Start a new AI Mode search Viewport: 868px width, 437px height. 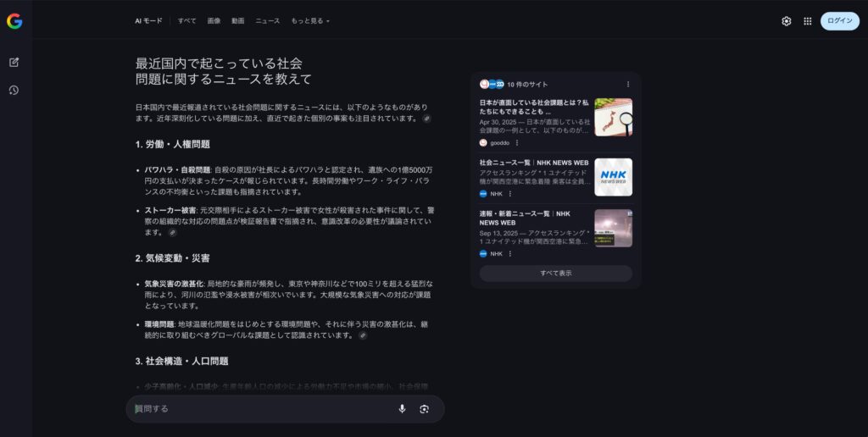click(x=14, y=62)
